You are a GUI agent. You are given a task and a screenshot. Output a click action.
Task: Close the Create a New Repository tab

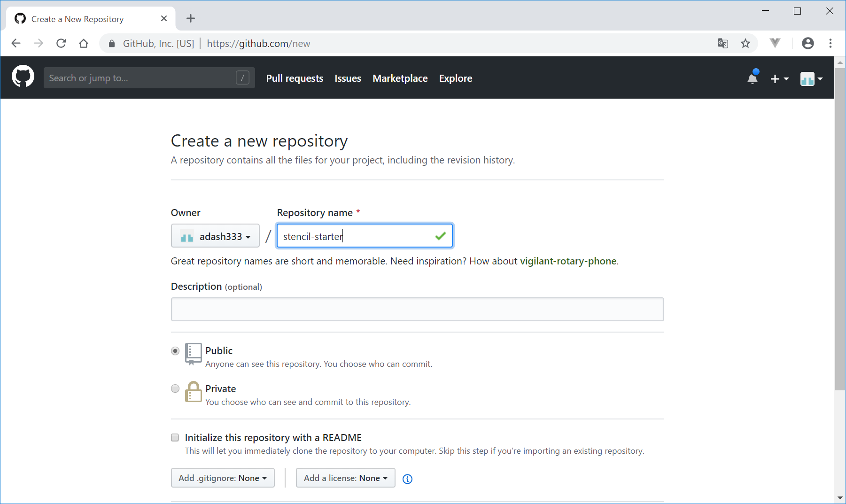(x=164, y=18)
